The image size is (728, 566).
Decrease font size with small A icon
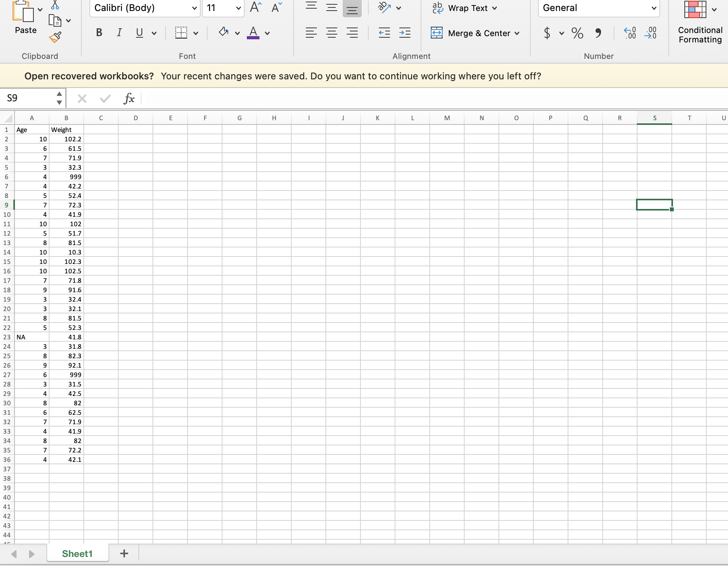click(x=277, y=7)
